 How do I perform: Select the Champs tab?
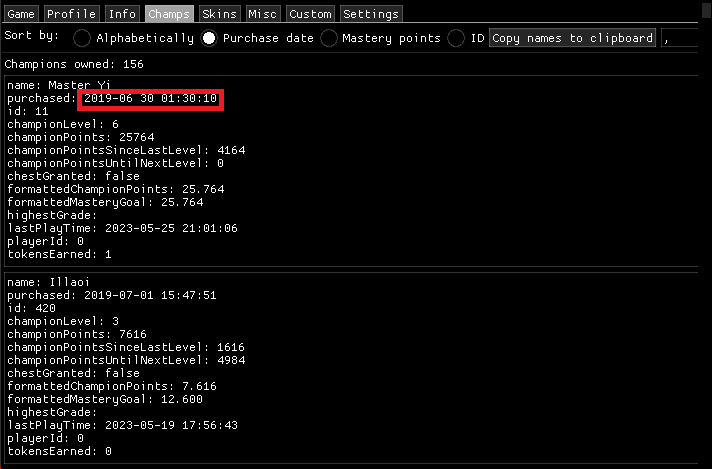click(x=168, y=14)
